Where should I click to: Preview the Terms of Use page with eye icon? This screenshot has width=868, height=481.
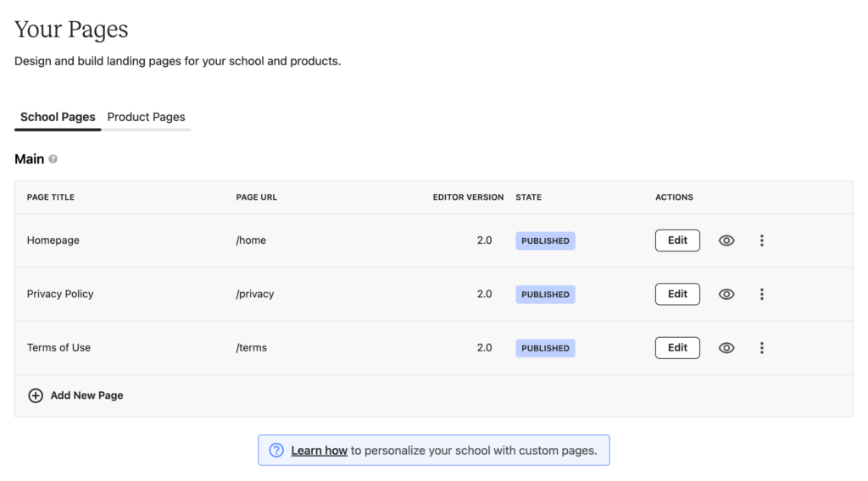point(726,348)
